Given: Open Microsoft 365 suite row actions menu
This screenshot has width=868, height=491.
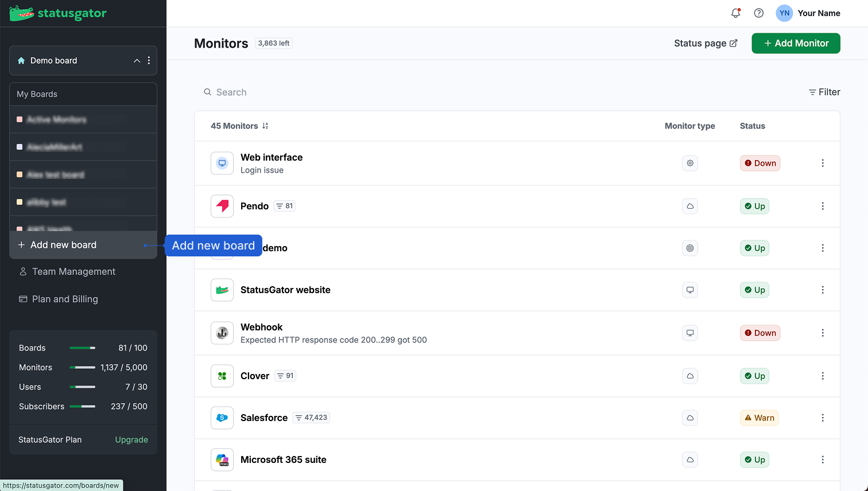Looking at the screenshot, I should [x=823, y=459].
